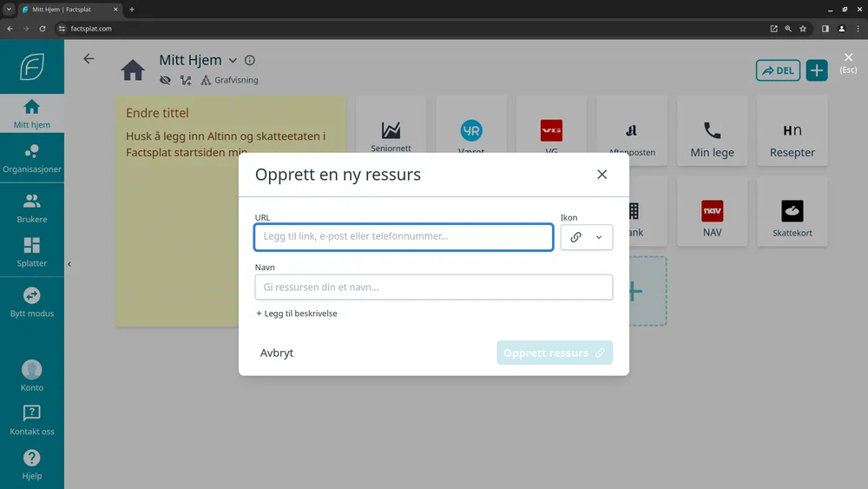The height and width of the screenshot is (489, 868).
Task: Click the Avbryt button
Action: pos(277,353)
